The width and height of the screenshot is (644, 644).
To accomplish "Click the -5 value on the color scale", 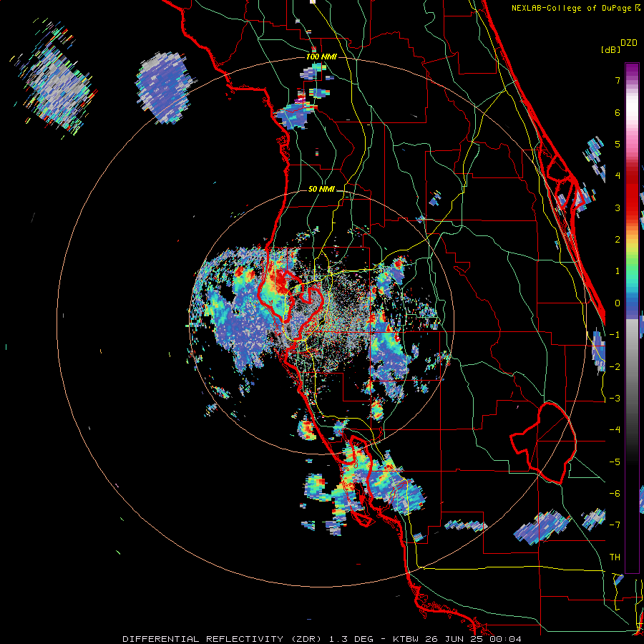I will [615, 462].
